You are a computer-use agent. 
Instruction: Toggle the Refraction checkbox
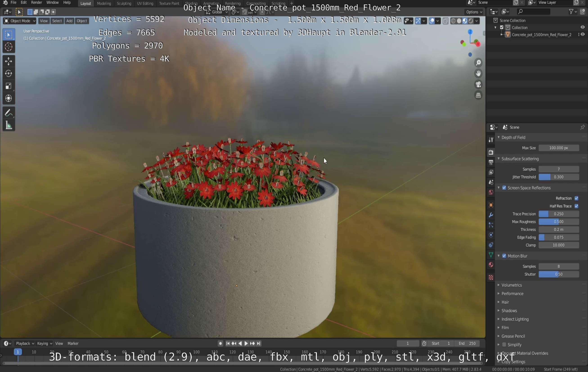tap(576, 198)
